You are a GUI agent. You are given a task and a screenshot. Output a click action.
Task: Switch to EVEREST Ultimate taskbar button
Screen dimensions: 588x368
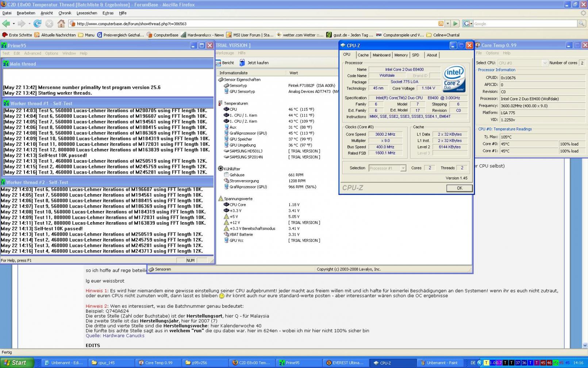tap(346, 363)
